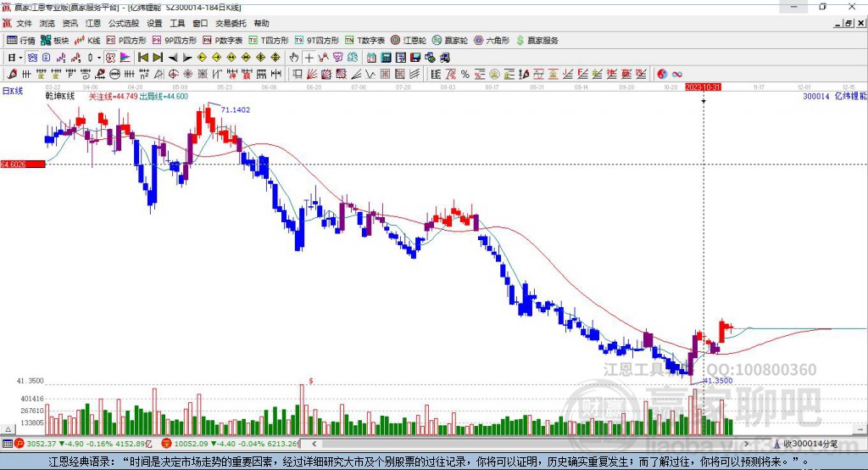
Task: Click the last yellow diamond icon
Action: [275, 58]
